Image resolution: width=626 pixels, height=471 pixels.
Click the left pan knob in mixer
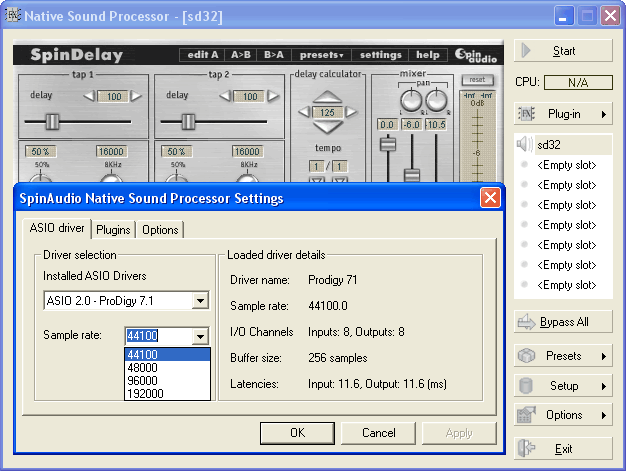coord(411,100)
